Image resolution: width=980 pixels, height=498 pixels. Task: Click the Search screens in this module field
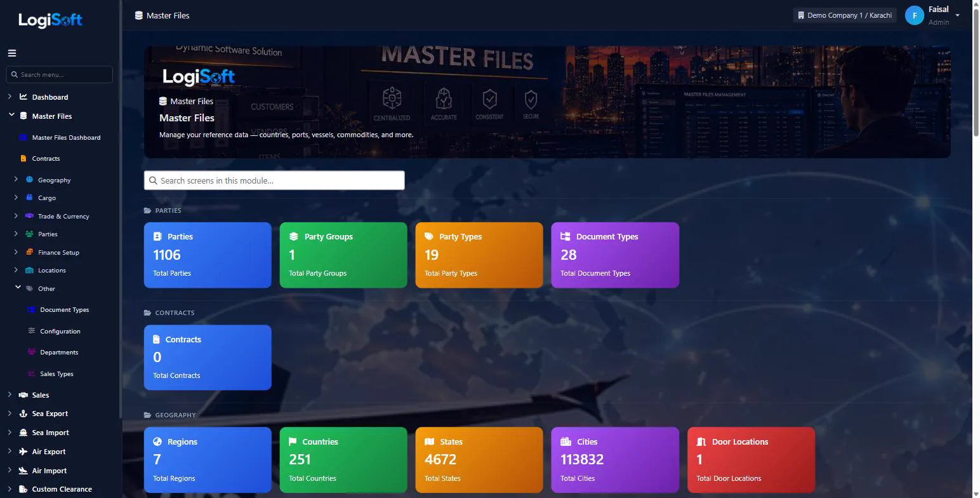pyautogui.click(x=274, y=180)
